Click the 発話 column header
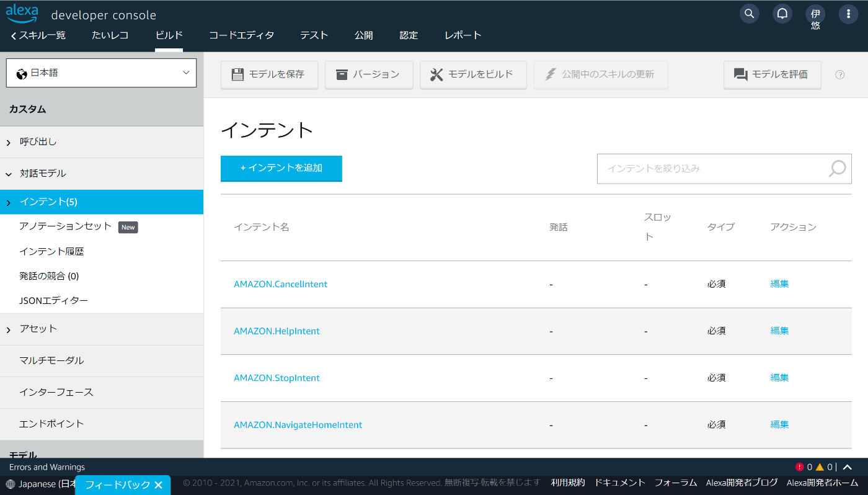Screen dimensions: 868x495 point(559,228)
